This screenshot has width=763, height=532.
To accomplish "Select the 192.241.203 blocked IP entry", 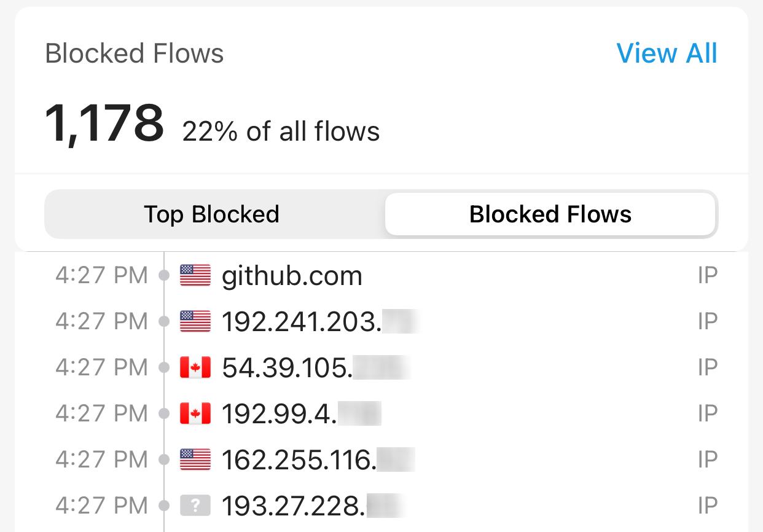I will tap(381, 322).
